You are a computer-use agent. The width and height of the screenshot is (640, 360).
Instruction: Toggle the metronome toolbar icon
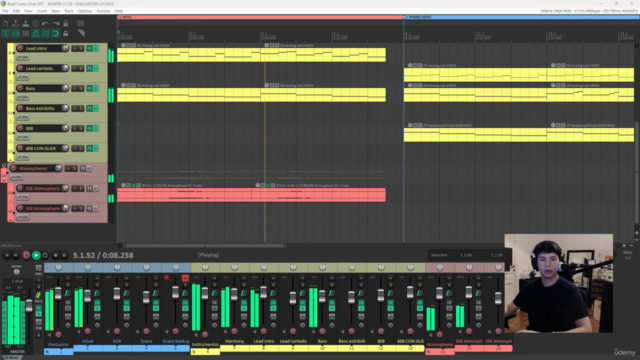pos(65,24)
